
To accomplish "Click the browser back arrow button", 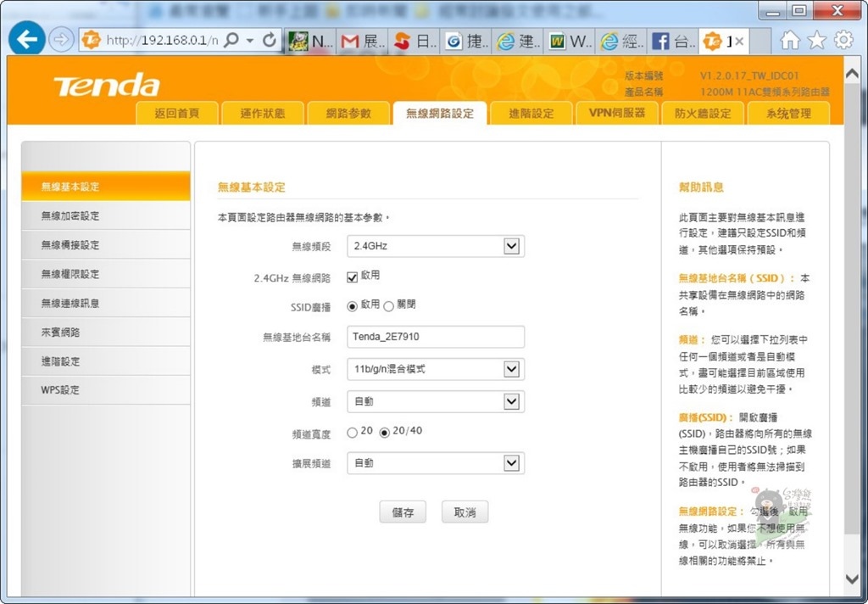I will [26, 40].
